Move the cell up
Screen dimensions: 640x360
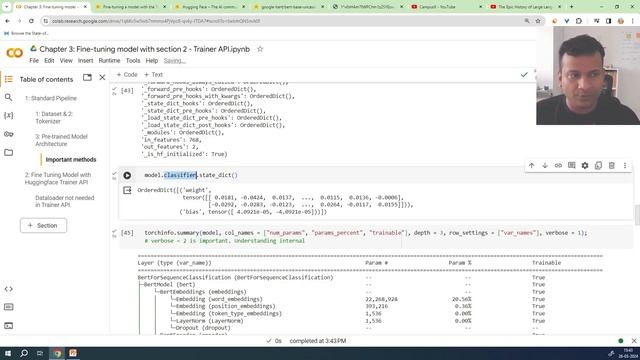531,165
